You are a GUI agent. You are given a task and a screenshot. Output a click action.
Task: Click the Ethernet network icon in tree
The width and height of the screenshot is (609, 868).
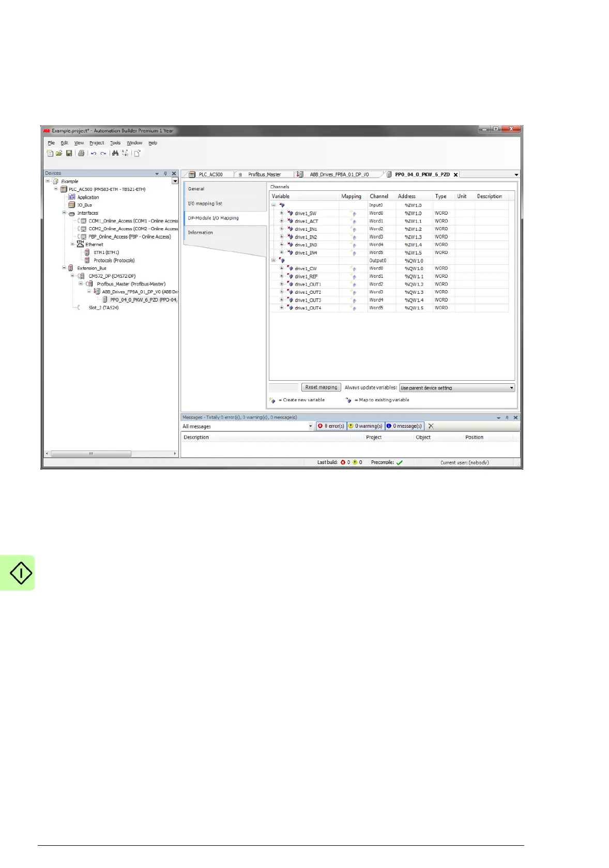coord(80,244)
